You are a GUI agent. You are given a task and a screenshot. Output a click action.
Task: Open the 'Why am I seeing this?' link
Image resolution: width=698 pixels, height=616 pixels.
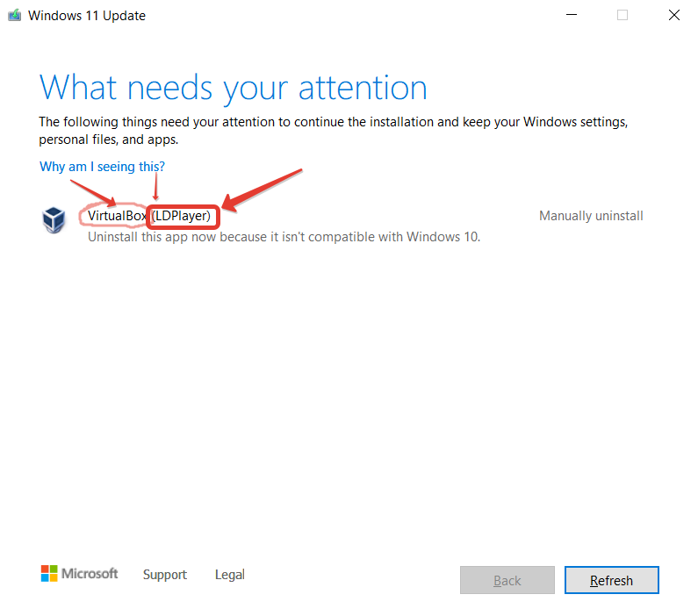pos(102,167)
